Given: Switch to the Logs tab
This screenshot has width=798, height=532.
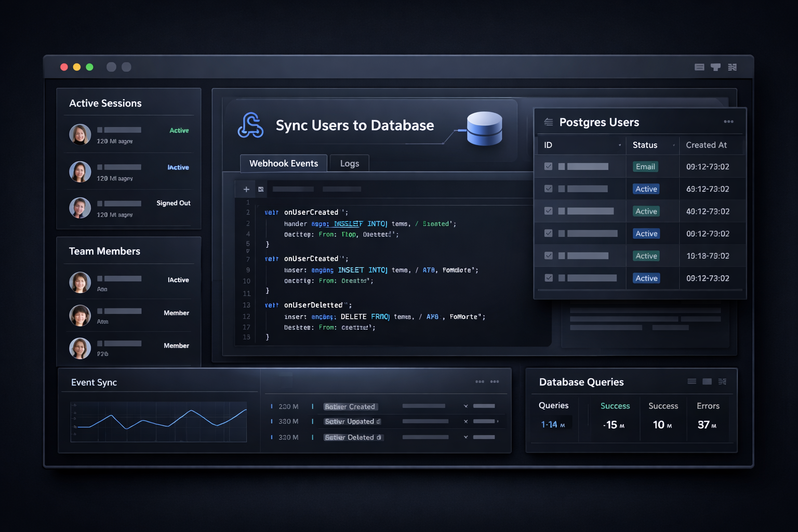Looking at the screenshot, I should [x=350, y=163].
